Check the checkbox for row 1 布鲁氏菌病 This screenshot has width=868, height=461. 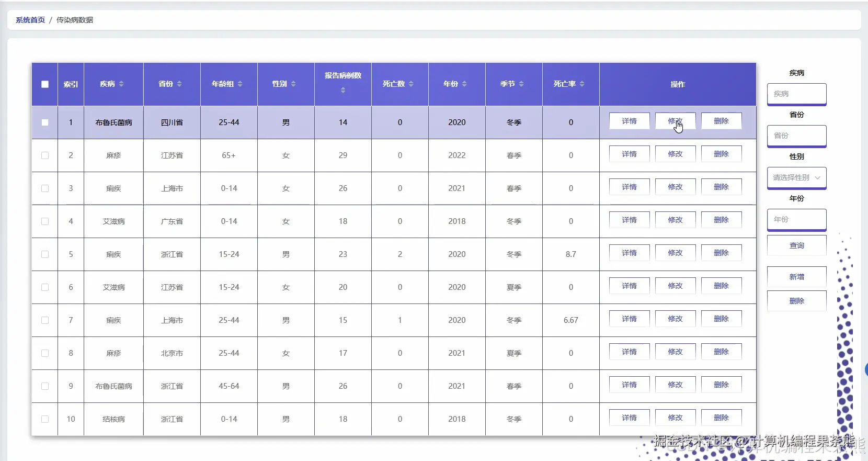[45, 122]
